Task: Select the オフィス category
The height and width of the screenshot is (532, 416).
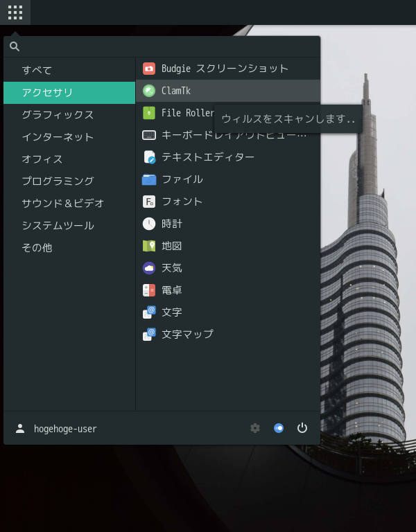Action: pos(69,159)
